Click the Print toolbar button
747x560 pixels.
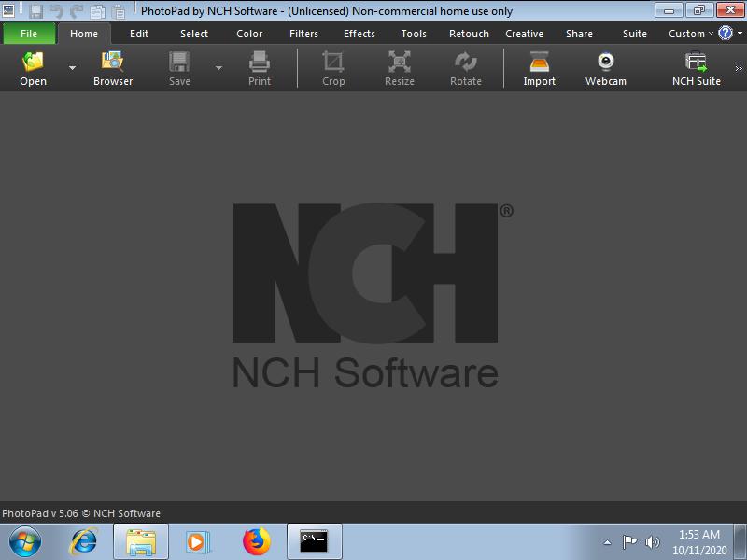260,68
